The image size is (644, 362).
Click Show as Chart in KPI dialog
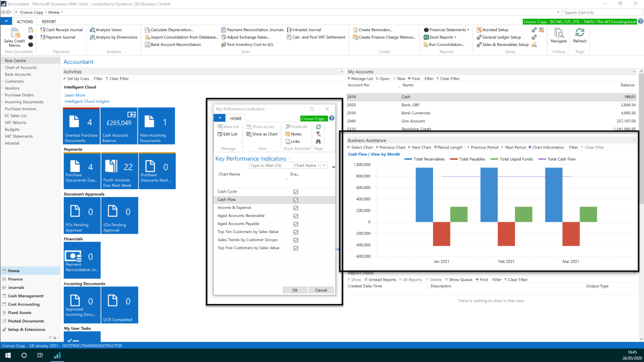coord(262,134)
